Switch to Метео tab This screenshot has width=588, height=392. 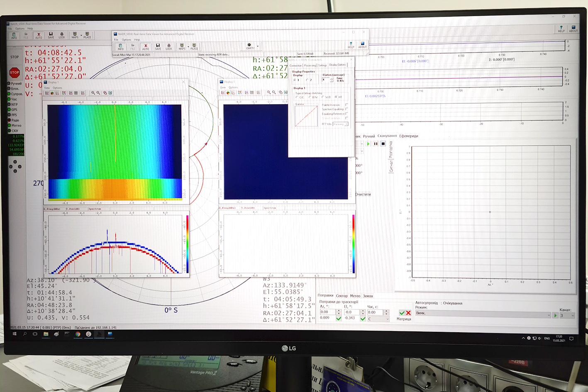[x=355, y=296]
